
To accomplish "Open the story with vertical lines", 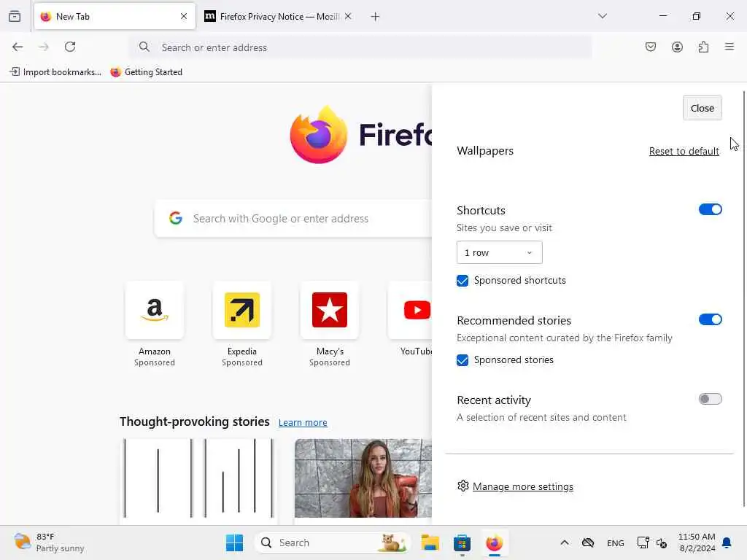I will click(198, 478).
